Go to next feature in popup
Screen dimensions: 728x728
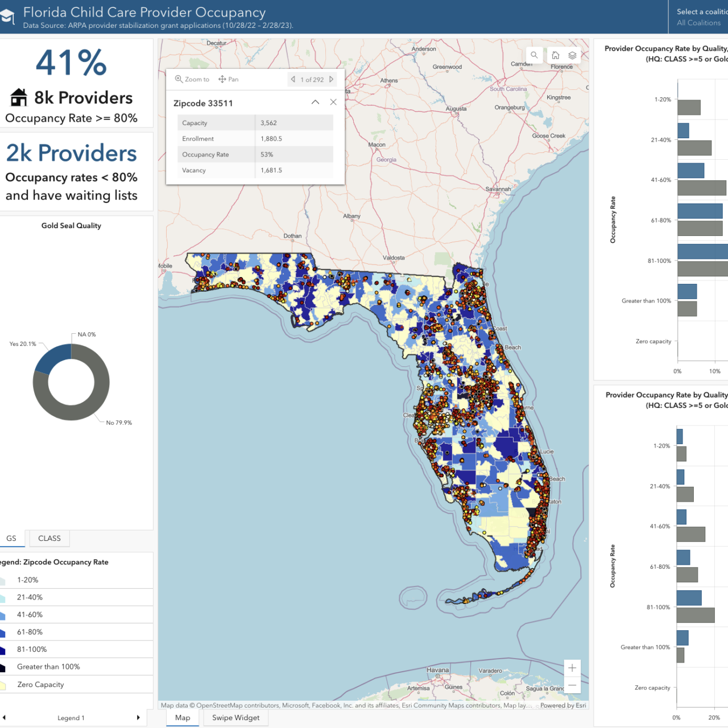(331, 80)
